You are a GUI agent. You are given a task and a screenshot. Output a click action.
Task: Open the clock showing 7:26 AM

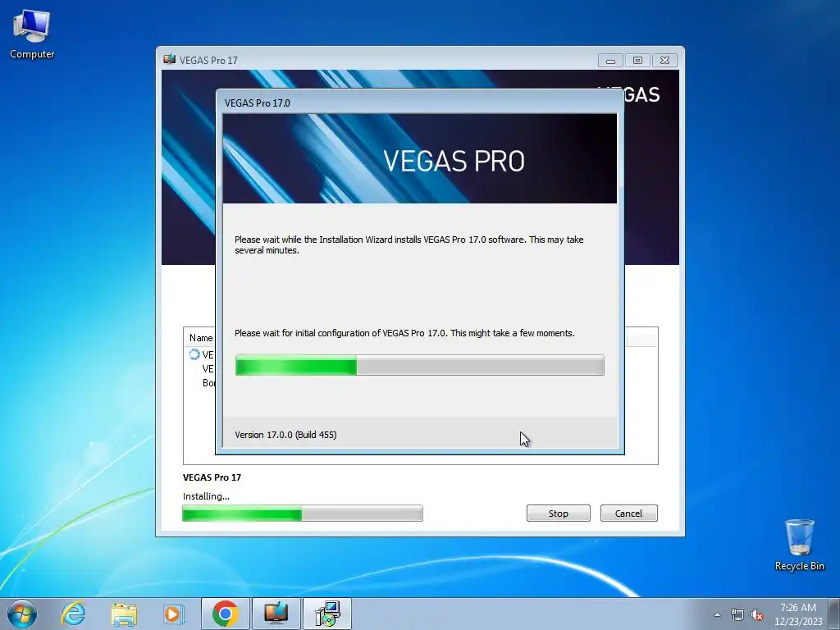798,614
